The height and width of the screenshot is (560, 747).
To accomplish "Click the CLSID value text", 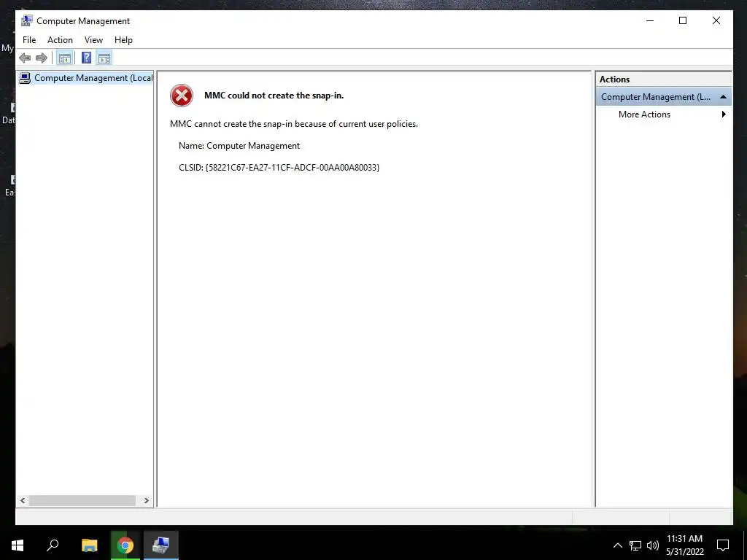I will 293,168.
